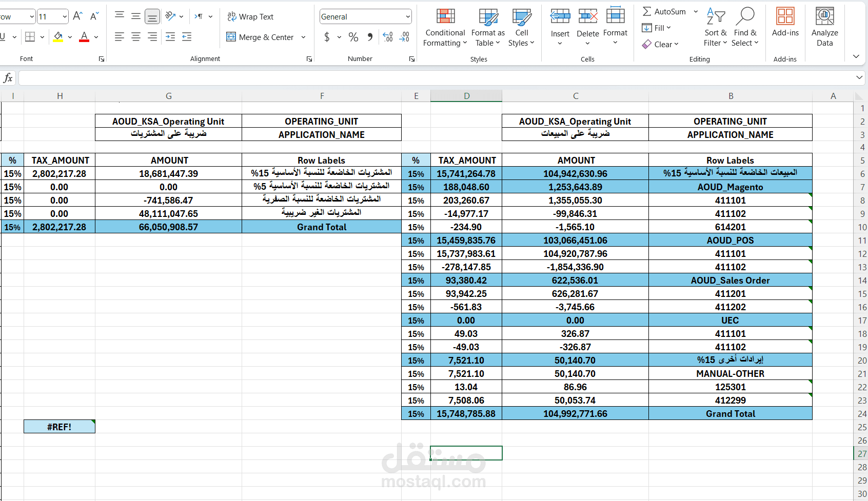Open Add-ins
Screen dimensions: 868x501
[x=785, y=23]
